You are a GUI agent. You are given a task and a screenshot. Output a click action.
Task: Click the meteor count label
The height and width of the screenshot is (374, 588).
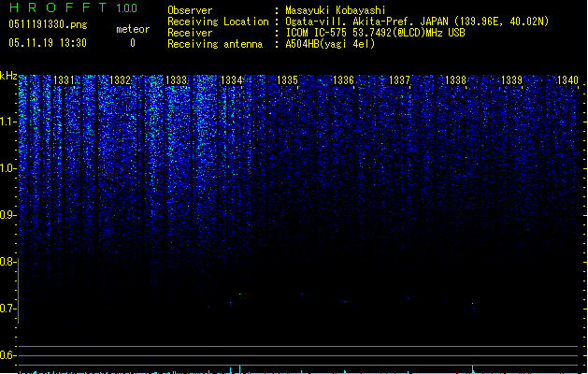pyautogui.click(x=133, y=29)
